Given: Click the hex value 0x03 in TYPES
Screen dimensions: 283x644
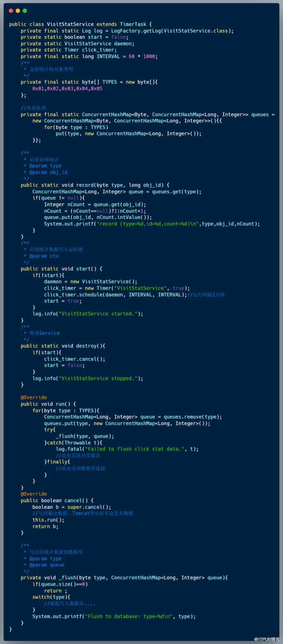Looking at the screenshot, I should click(x=67, y=89).
